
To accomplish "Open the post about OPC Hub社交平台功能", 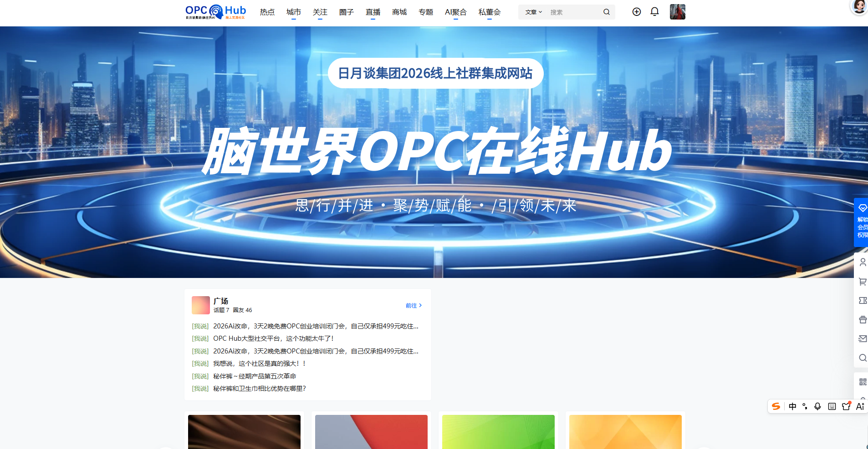I will pyautogui.click(x=273, y=338).
